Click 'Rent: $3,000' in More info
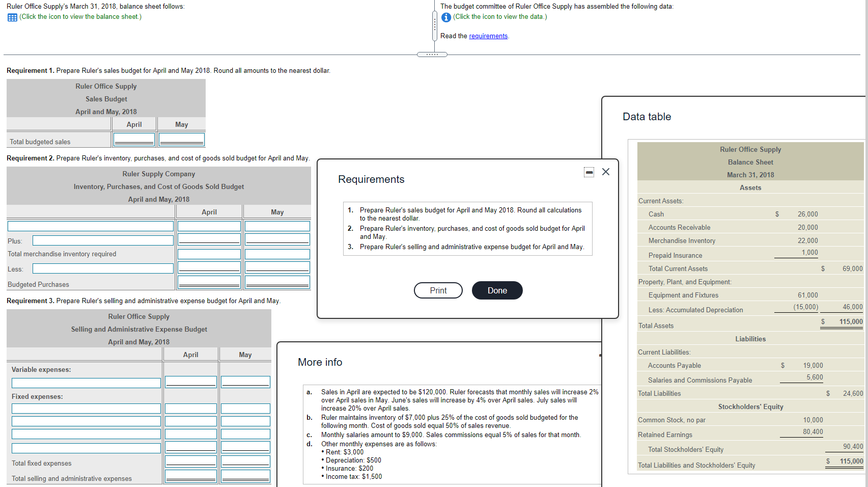The height and width of the screenshot is (487, 868). [345, 452]
